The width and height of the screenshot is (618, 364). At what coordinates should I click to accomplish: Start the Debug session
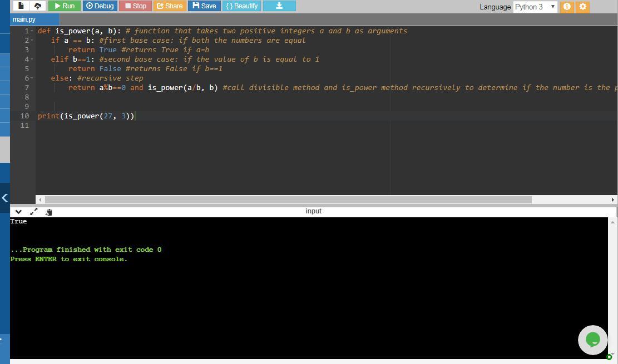100,6
